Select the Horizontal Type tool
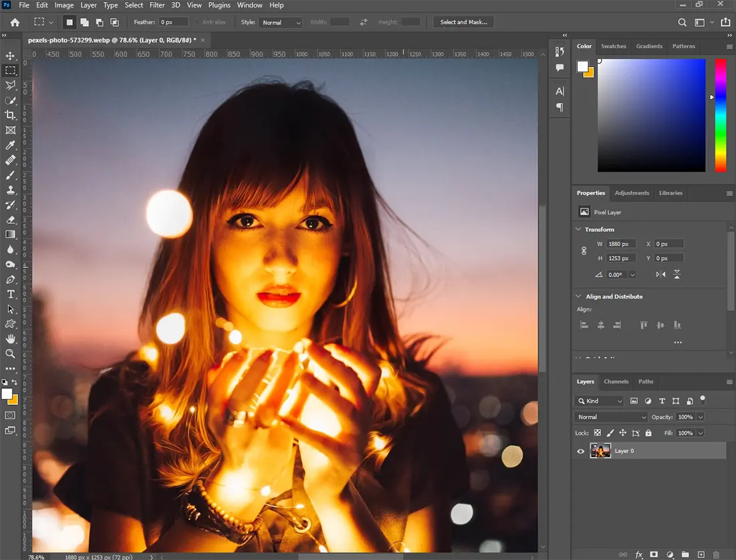Screen dimensions: 736x560 10,294
